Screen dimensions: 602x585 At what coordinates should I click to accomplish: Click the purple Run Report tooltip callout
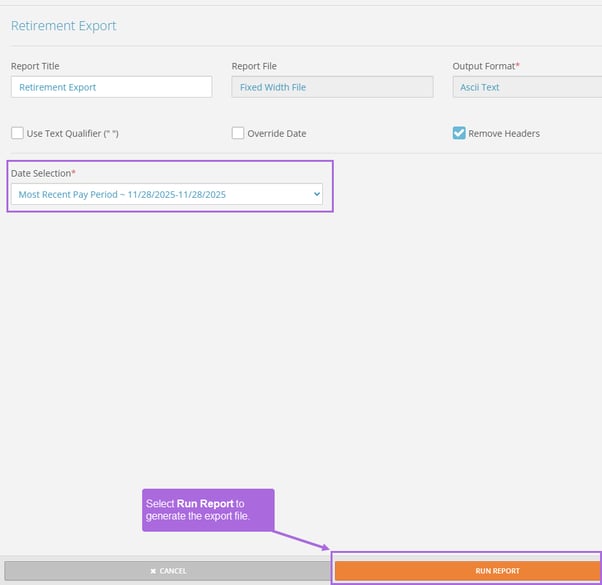point(208,509)
